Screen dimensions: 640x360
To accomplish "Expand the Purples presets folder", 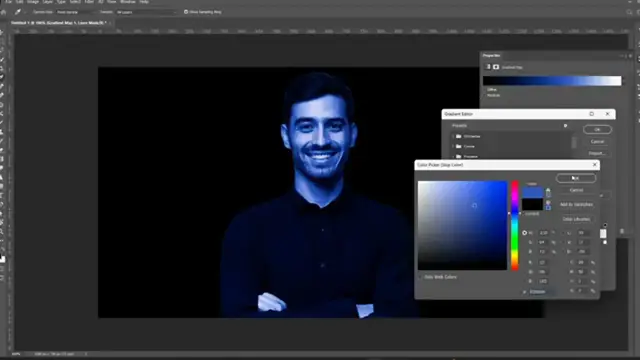I will pyautogui.click(x=453, y=156).
